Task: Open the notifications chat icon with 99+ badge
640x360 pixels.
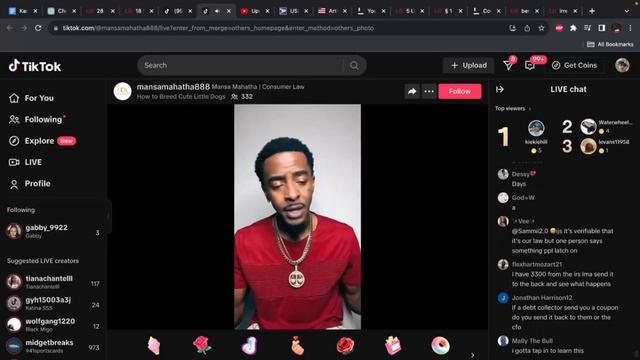Action: pos(530,65)
